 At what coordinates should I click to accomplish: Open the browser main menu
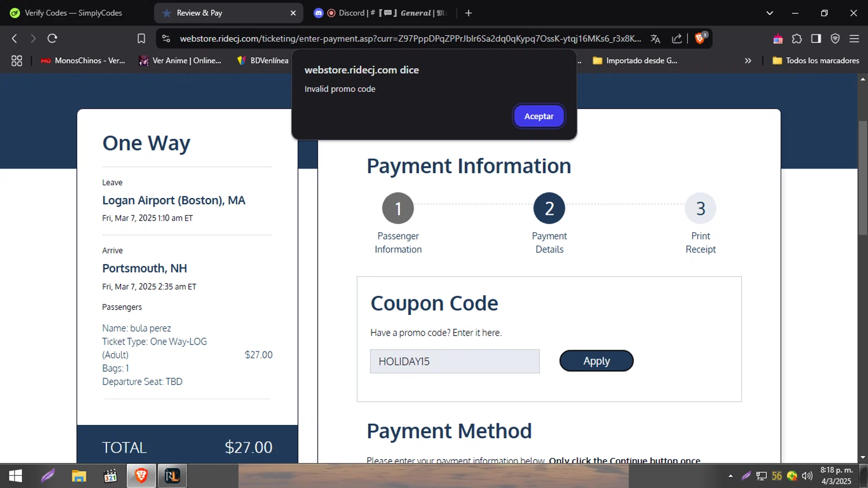(854, 38)
